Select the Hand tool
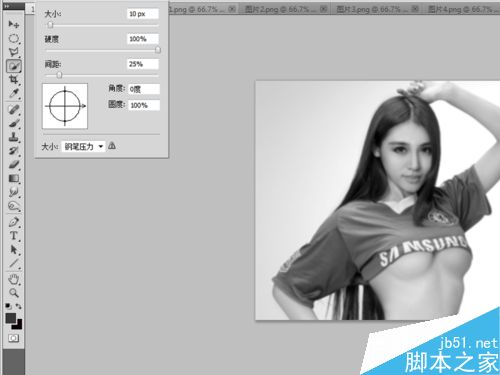 point(14,279)
